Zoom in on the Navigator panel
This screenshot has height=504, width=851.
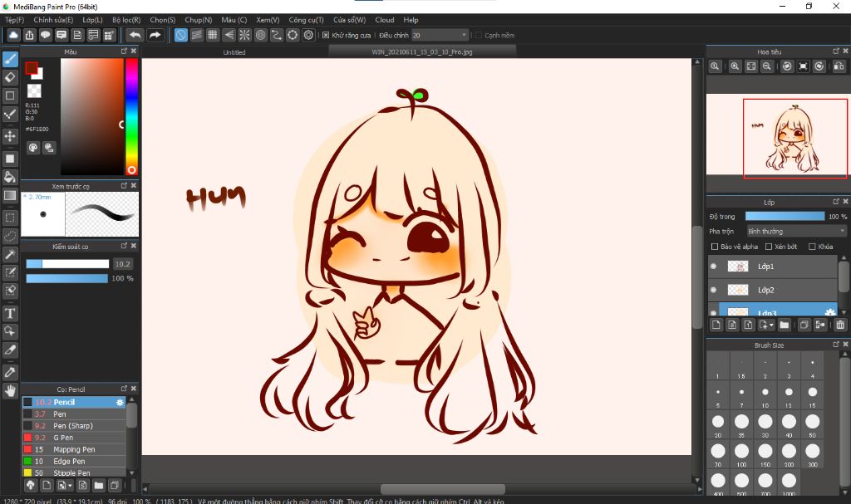735,66
